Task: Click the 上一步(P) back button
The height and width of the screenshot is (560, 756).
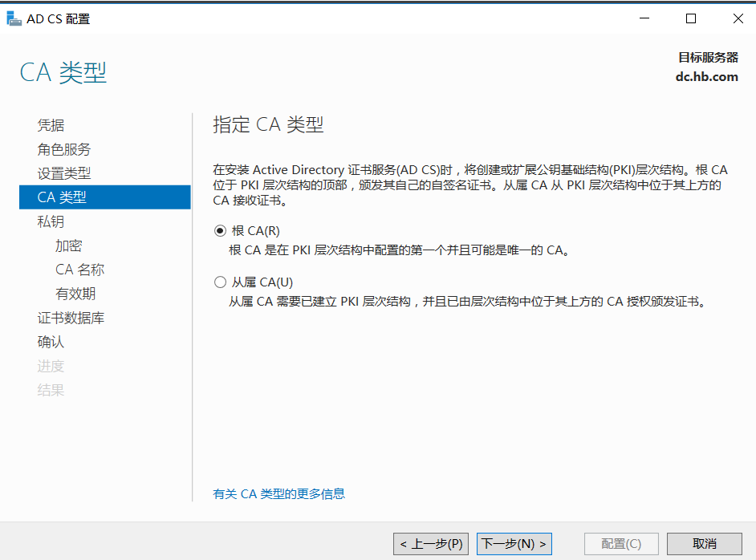Action: point(431,544)
